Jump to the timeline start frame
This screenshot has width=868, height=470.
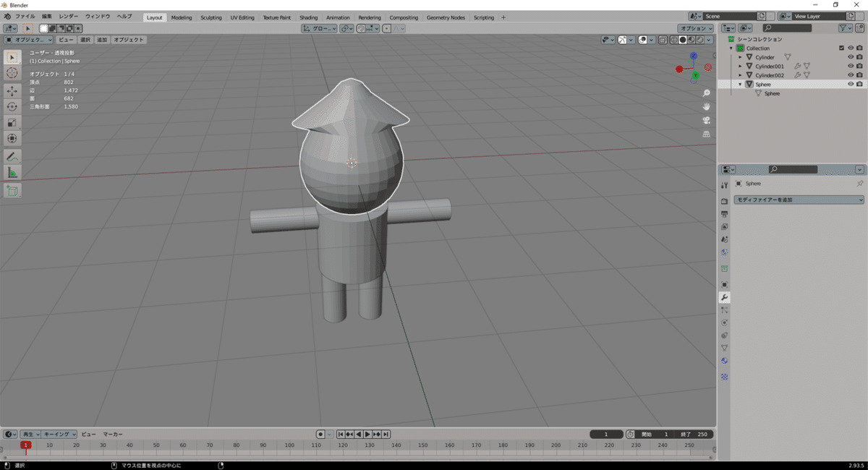[x=340, y=434]
